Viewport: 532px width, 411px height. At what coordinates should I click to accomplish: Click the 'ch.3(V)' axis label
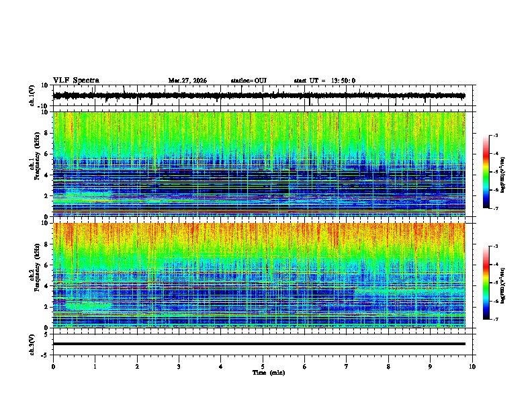[32, 345]
